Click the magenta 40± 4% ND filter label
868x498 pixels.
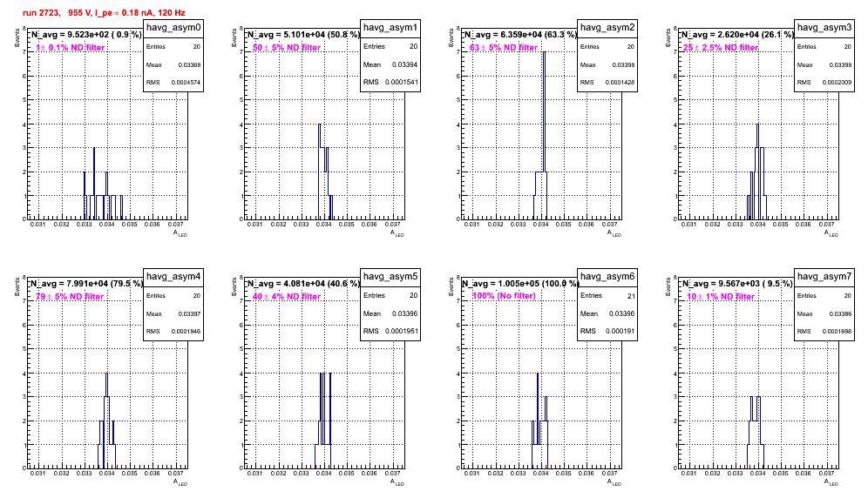pos(287,297)
